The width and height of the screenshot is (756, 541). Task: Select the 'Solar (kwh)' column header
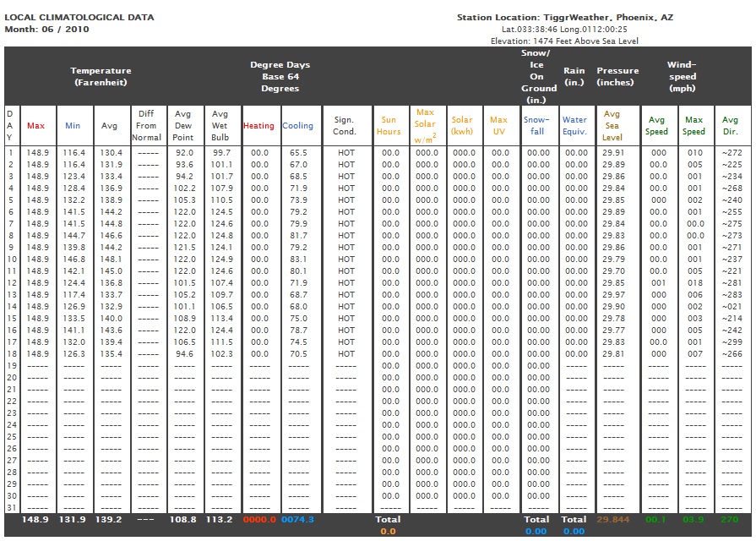[x=462, y=125]
